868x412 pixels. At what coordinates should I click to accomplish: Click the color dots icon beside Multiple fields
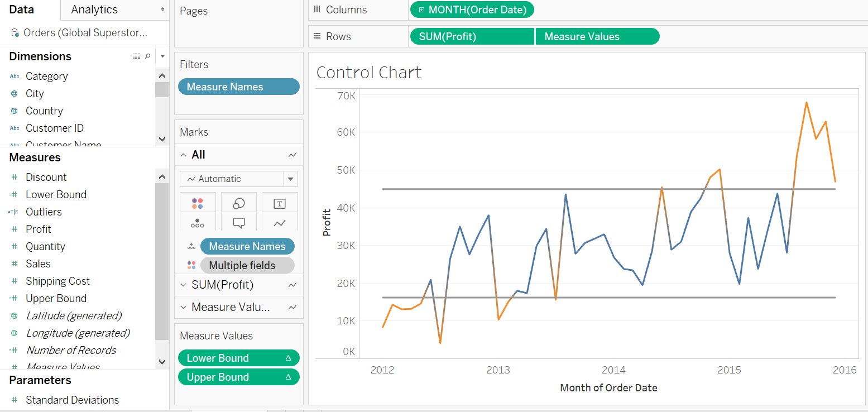tap(191, 266)
